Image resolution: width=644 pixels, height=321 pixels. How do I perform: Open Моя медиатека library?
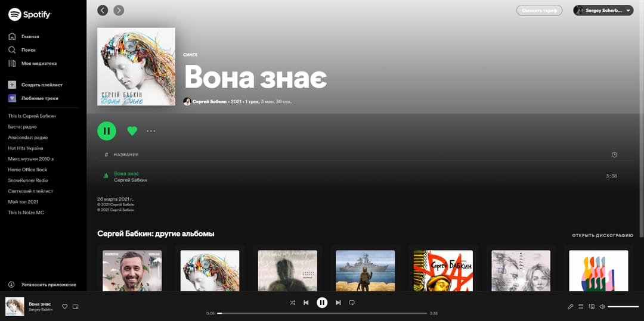[39, 64]
